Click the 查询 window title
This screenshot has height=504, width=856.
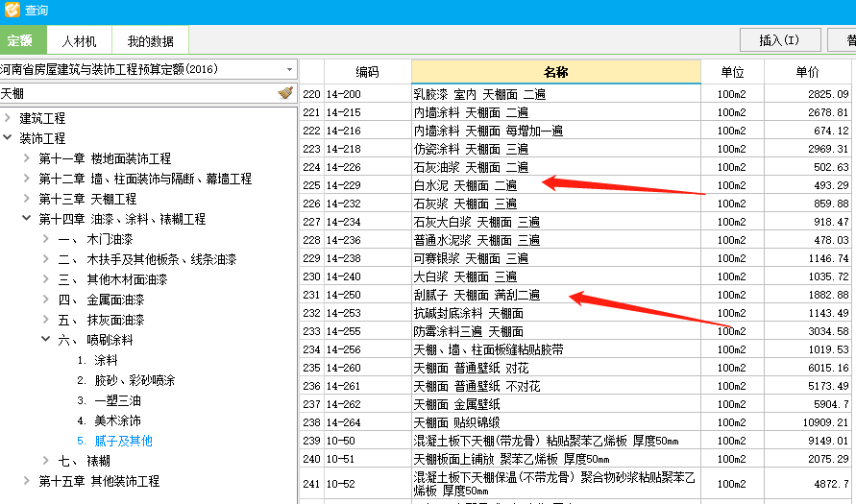click(37, 11)
